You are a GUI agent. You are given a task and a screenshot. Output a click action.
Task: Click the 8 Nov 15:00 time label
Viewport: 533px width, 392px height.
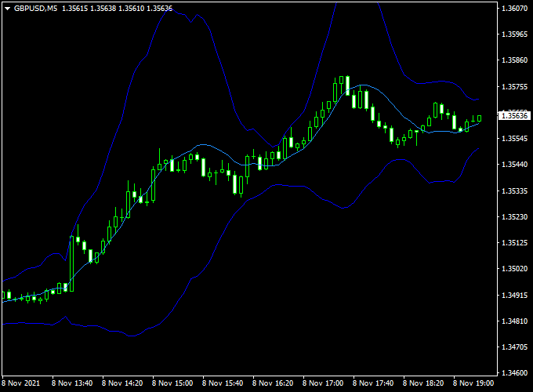tap(173, 385)
